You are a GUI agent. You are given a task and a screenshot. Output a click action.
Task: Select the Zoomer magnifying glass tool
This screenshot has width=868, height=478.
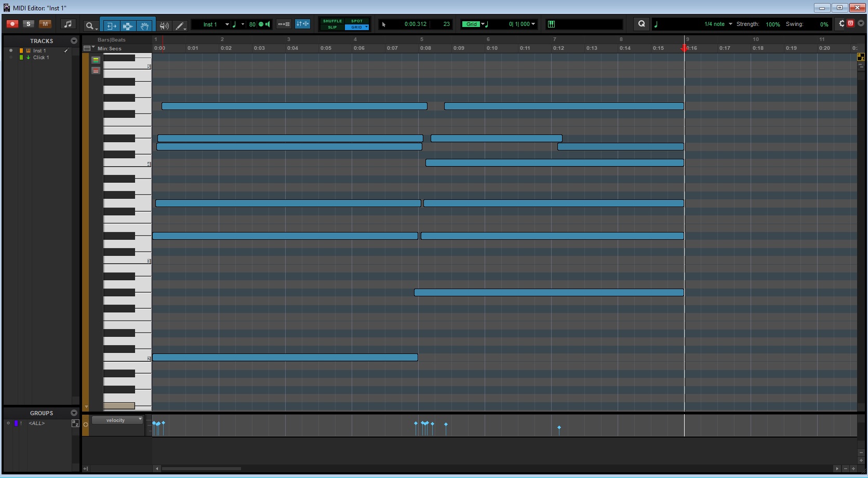coord(90,25)
